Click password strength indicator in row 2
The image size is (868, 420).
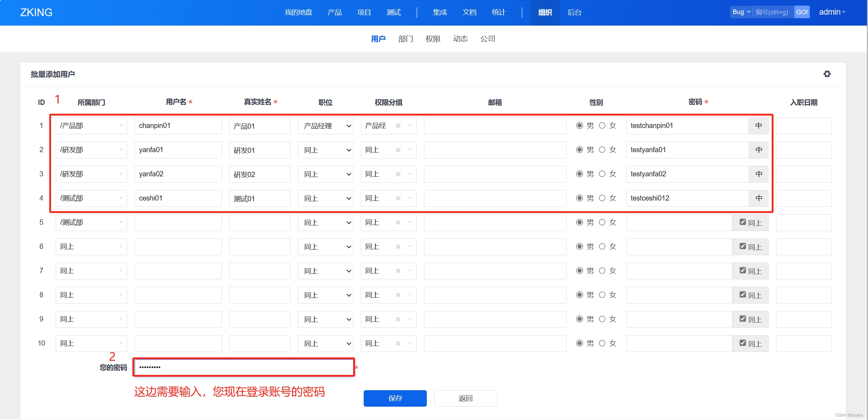[758, 150]
